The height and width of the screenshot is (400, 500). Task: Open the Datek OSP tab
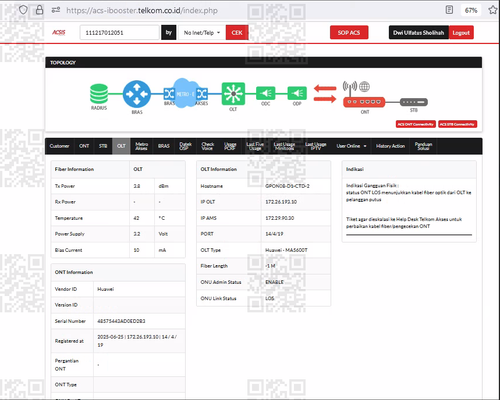coord(185,146)
